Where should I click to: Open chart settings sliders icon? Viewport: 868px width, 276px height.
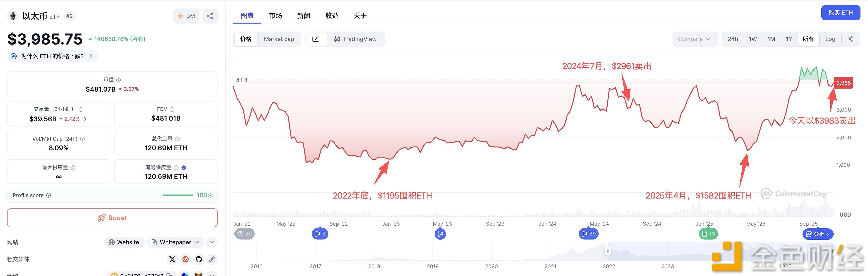point(851,39)
